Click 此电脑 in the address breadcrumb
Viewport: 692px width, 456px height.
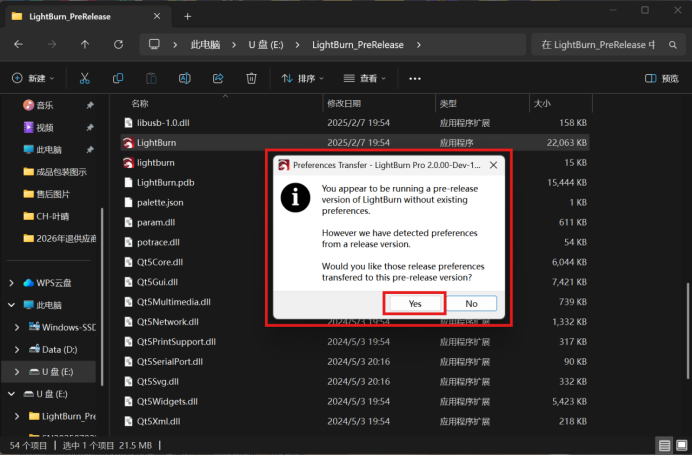tap(205, 45)
